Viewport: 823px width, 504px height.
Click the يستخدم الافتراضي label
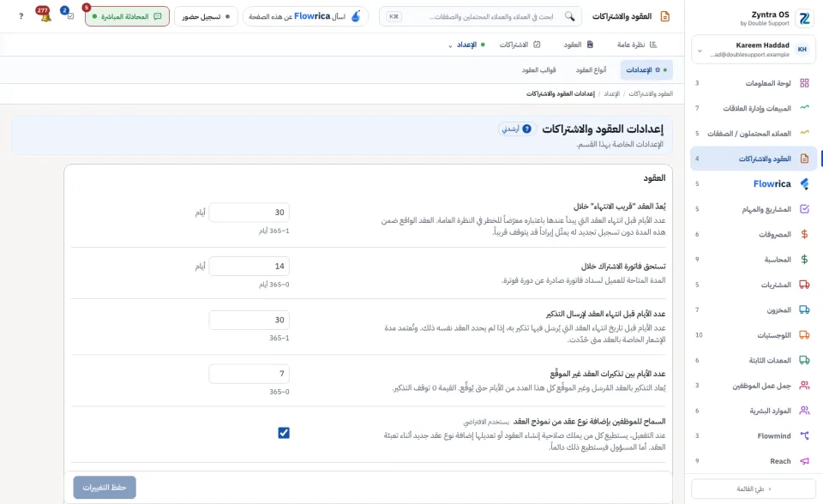point(486,422)
